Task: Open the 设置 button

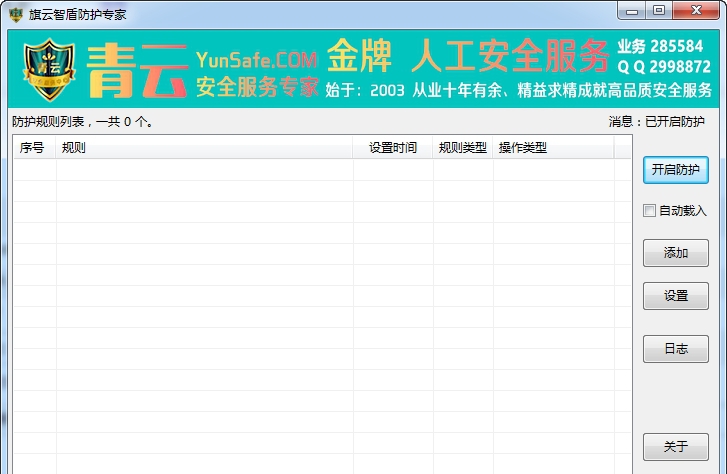Action: click(x=676, y=295)
